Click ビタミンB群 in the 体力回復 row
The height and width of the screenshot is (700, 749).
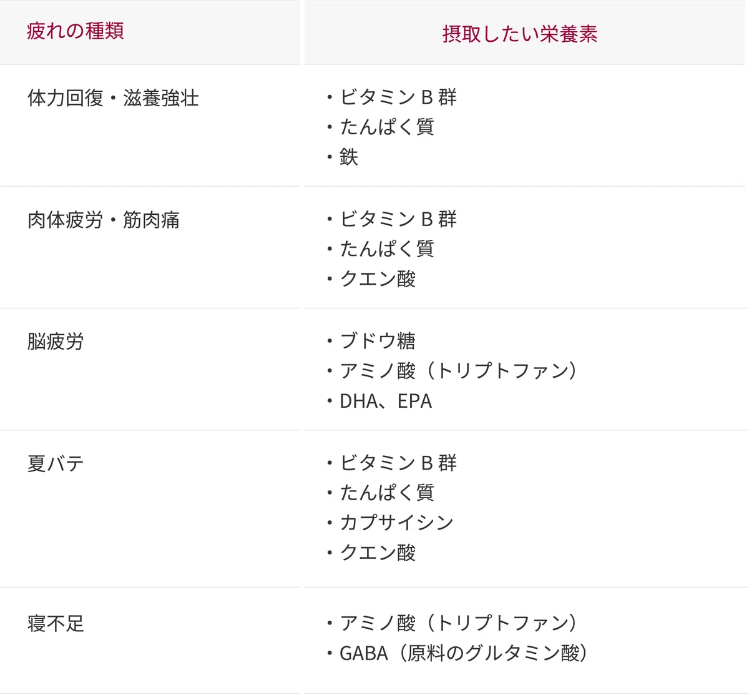398,97
